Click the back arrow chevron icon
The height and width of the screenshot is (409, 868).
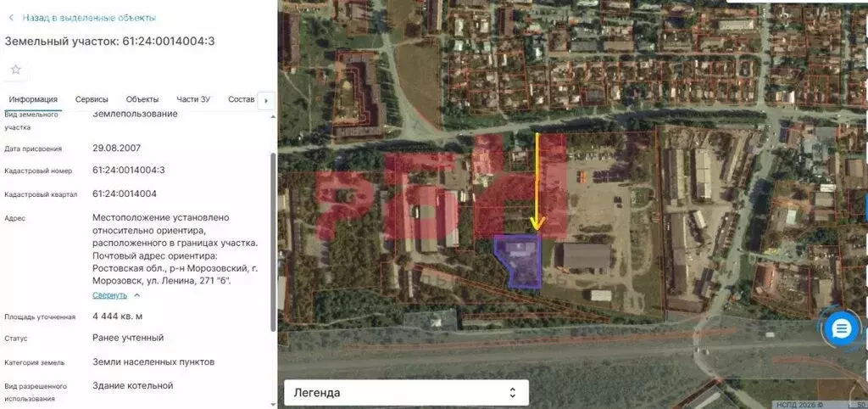[11, 17]
